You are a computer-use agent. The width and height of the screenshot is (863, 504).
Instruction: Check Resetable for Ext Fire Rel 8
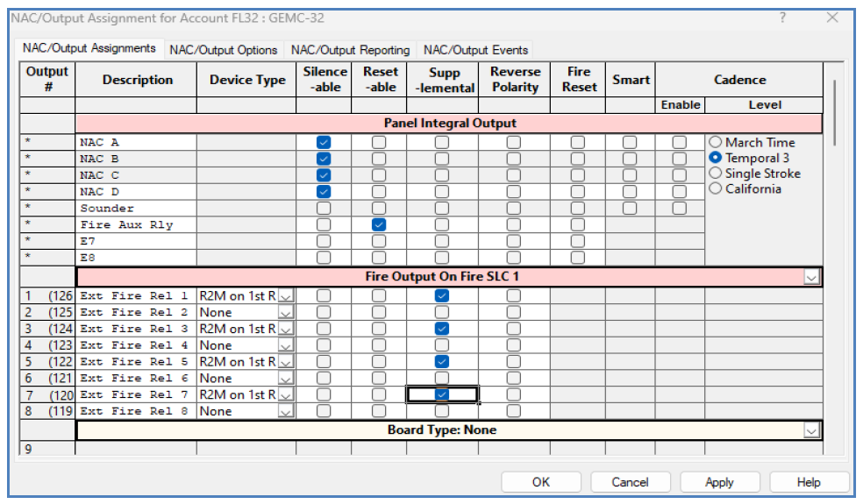(379, 411)
